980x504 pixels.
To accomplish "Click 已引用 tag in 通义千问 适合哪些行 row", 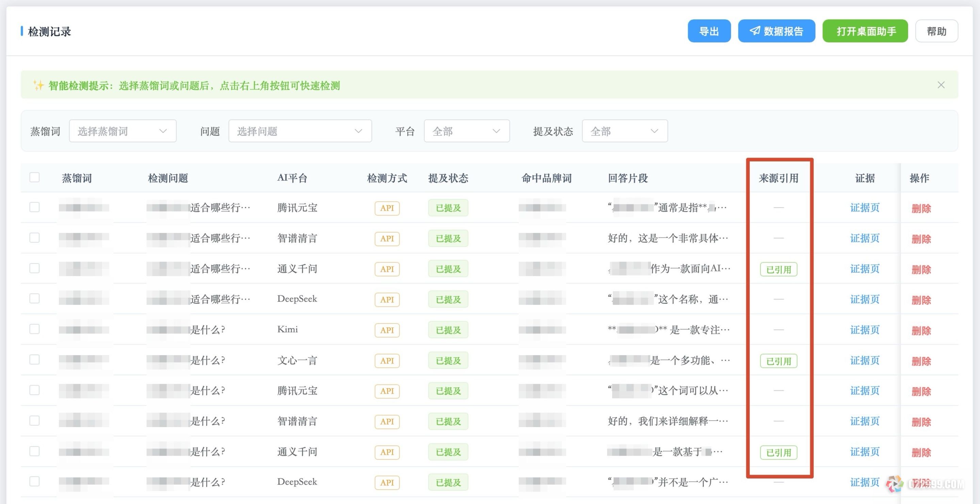I will pyautogui.click(x=778, y=269).
